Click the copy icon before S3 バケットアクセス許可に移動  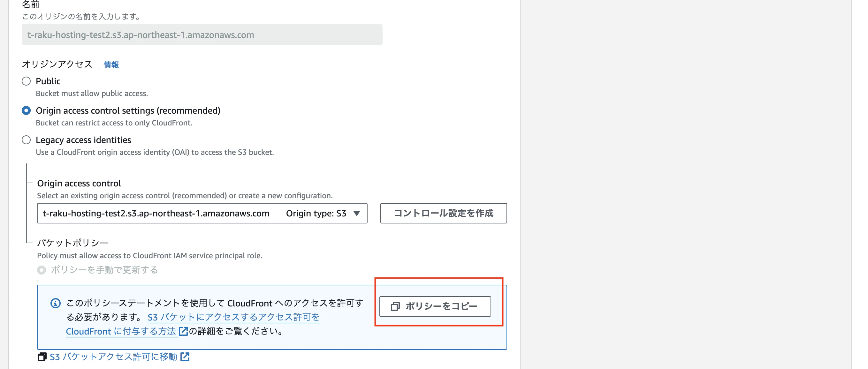42,357
